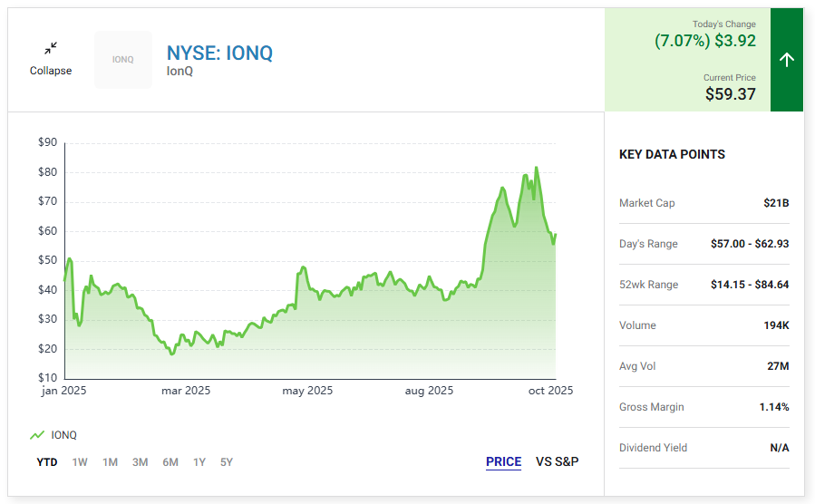Click the aug 2025 x-axis label
This screenshot has height=504, width=815.
[x=429, y=391]
